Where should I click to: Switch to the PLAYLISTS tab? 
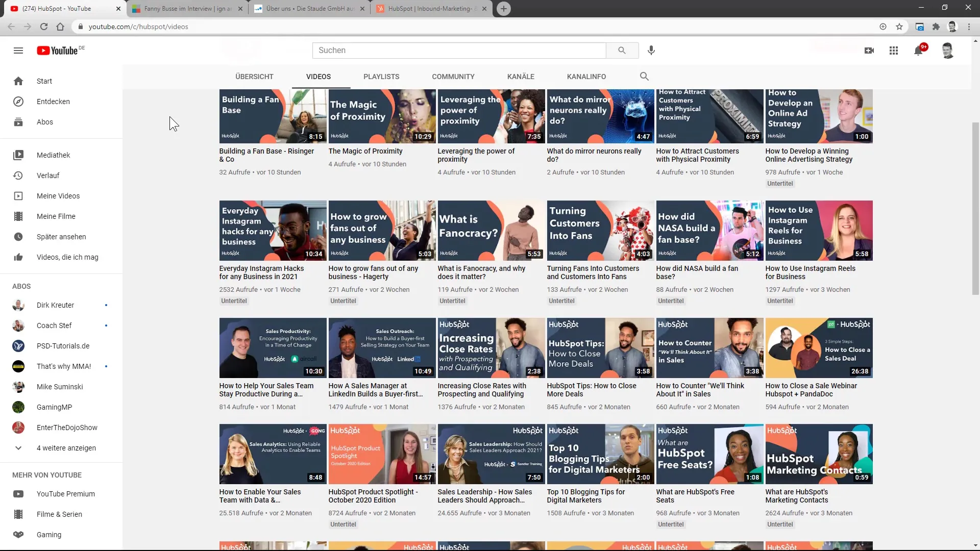point(381,77)
